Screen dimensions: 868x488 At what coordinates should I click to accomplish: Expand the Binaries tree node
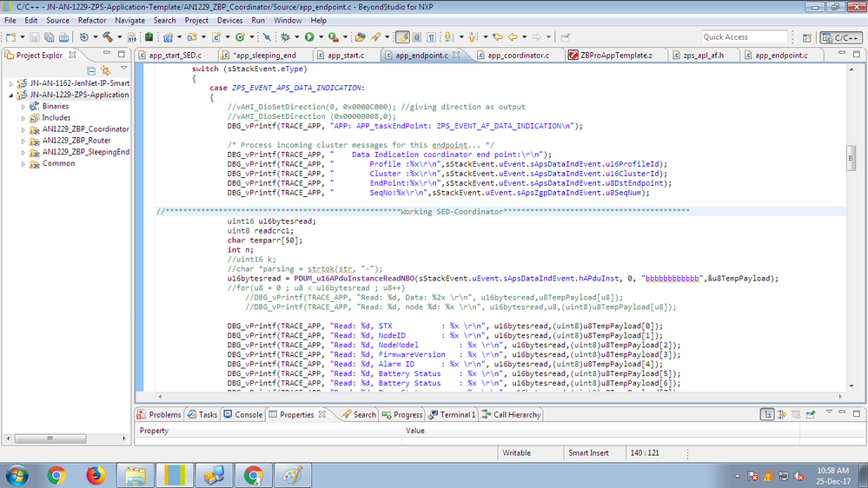click(x=23, y=106)
